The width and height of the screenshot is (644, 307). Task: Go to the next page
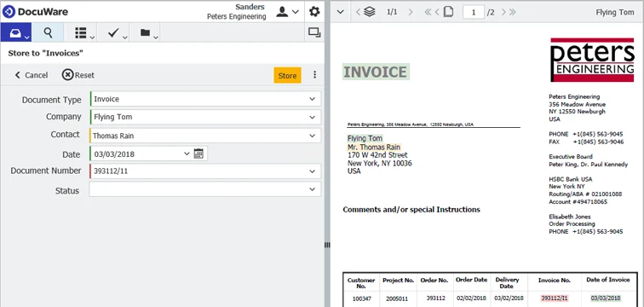[x=503, y=12]
